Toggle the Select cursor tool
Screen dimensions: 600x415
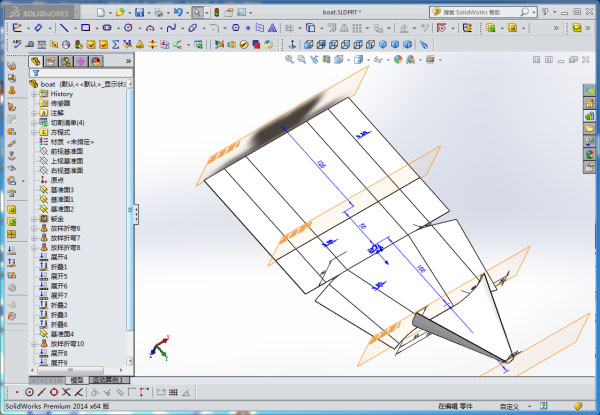click(x=197, y=13)
